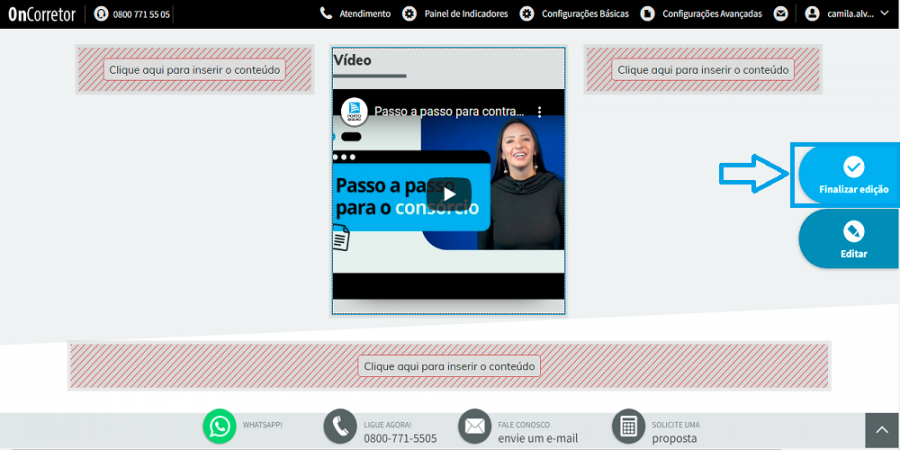The height and width of the screenshot is (450, 900).
Task: Click the phone icon next to Atendimento
Action: pos(326,13)
